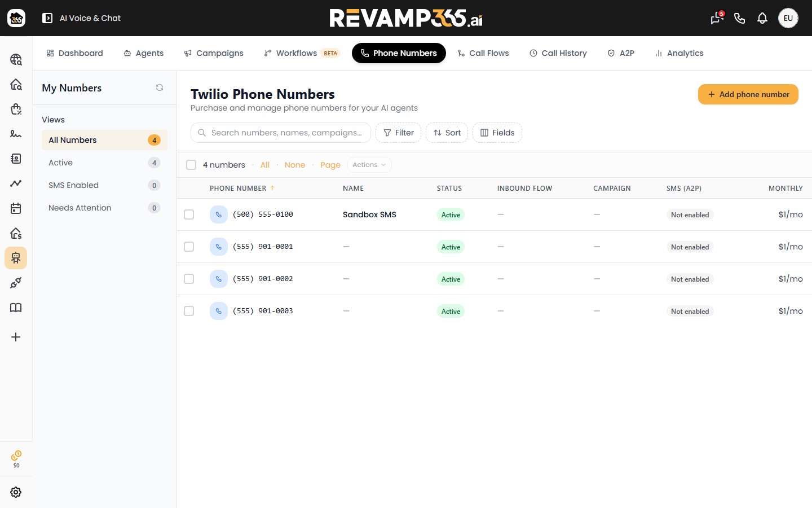This screenshot has height=508, width=812.
Task: Click the (555) 901-0003 phone number text
Action: [x=263, y=311]
